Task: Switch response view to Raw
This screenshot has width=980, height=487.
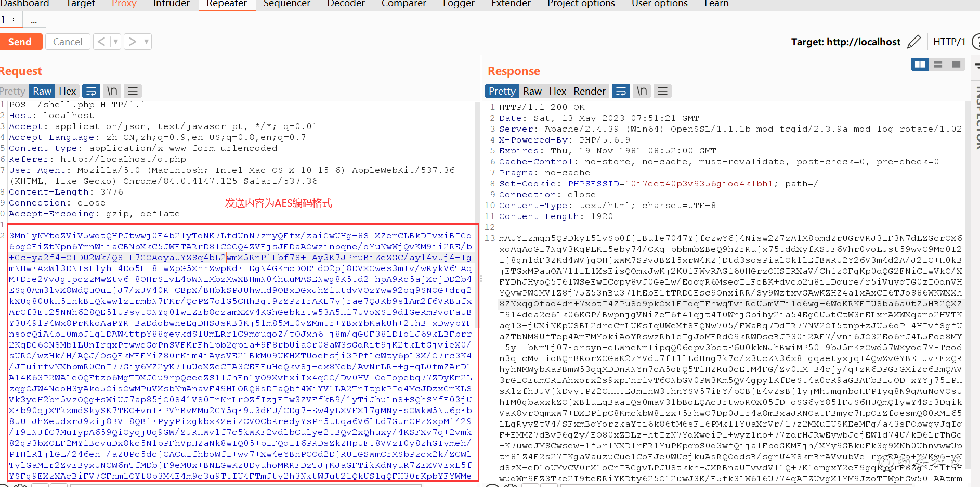Action: click(532, 91)
